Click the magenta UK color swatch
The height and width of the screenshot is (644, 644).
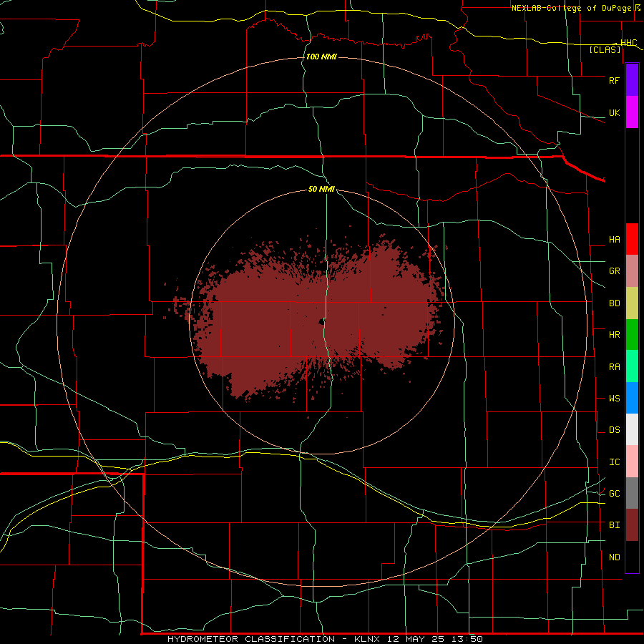(632, 112)
